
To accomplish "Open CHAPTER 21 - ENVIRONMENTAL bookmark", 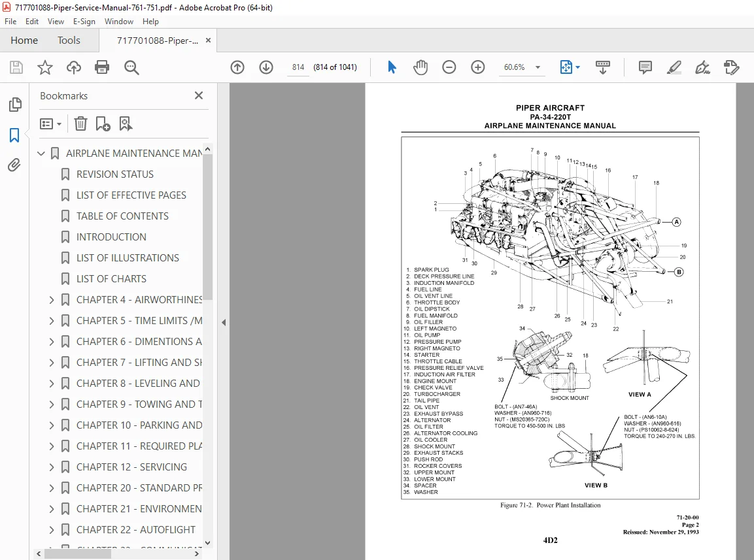I will point(139,509).
